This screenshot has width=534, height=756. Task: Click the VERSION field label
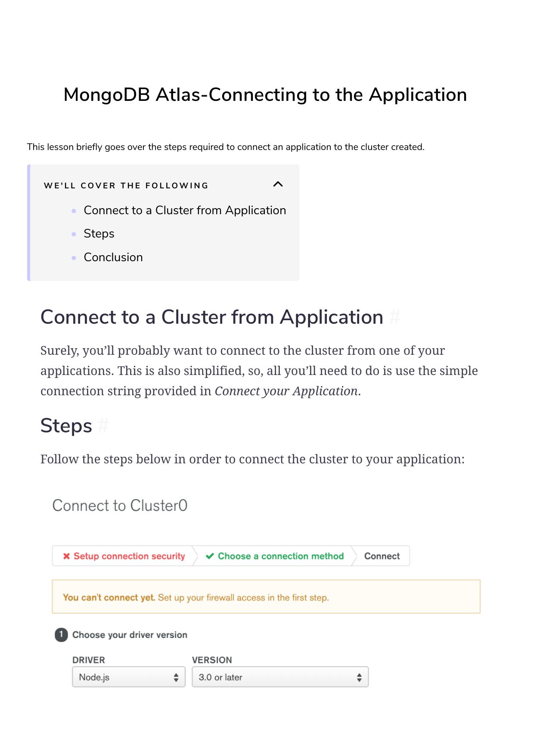[x=212, y=660]
